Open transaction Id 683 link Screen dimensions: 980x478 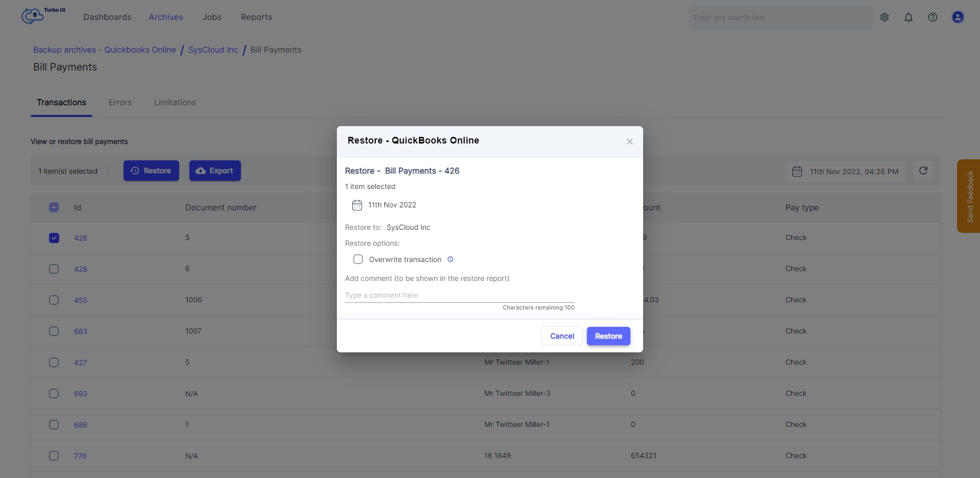[81, 331]
